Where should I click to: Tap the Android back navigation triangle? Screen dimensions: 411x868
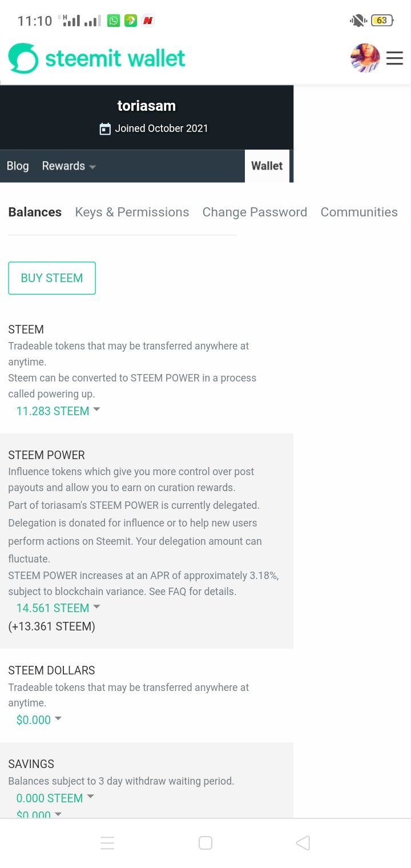[303, 843]
